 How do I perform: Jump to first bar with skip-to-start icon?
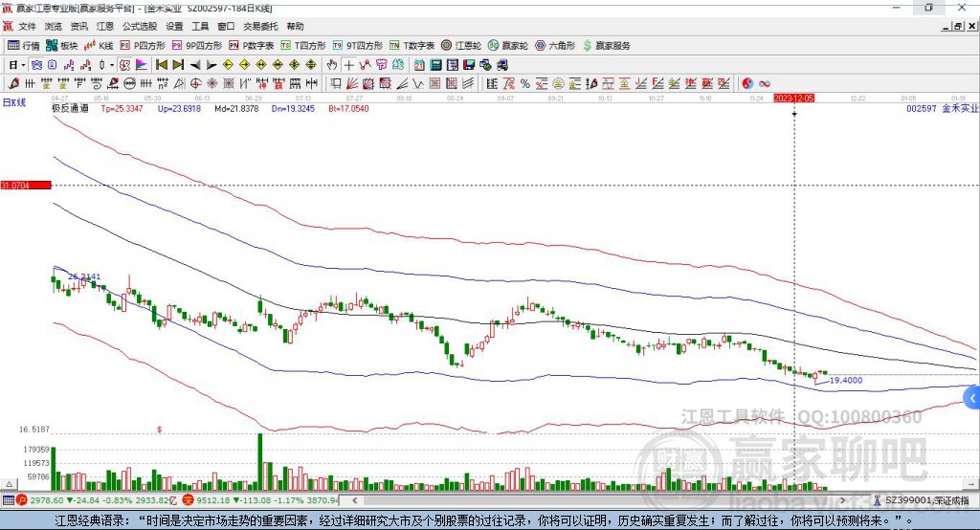pos(161,65)
